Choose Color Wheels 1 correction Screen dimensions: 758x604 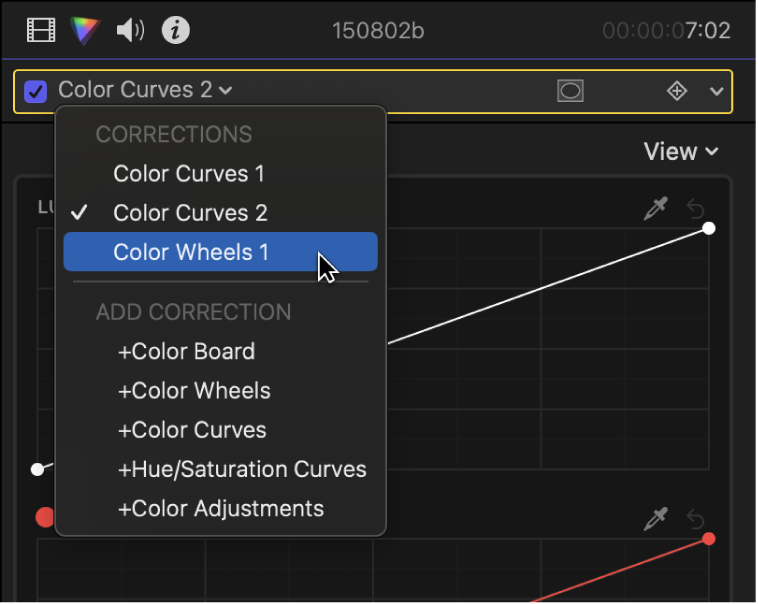click(191, 252)
